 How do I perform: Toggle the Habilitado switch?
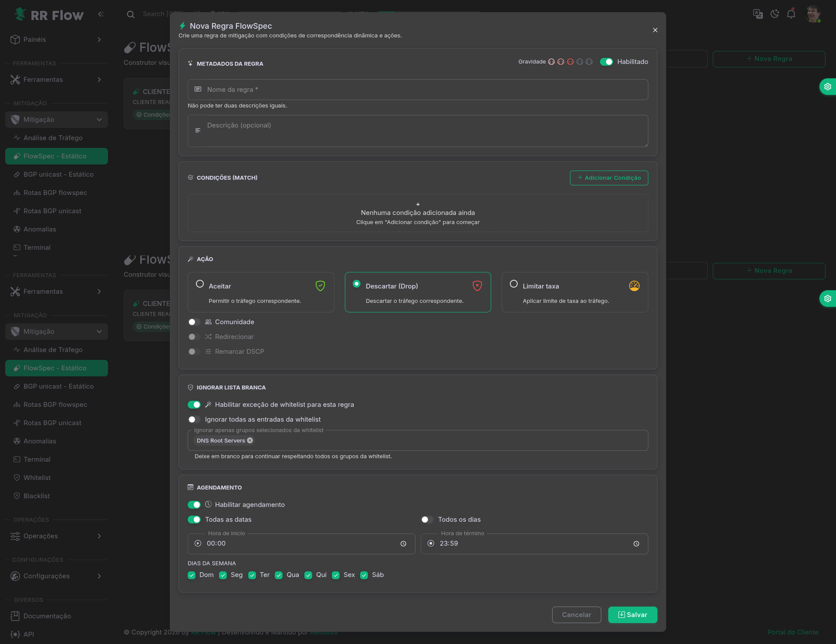[x=606, y=62]
